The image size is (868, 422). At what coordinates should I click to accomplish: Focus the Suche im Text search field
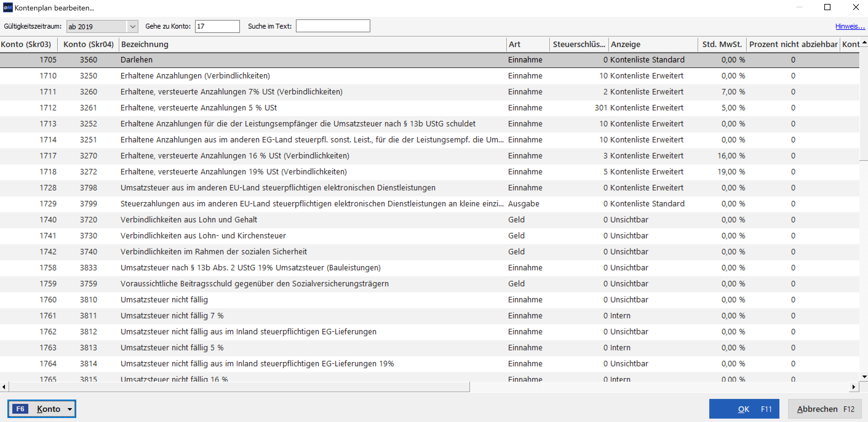pos(332,26)
